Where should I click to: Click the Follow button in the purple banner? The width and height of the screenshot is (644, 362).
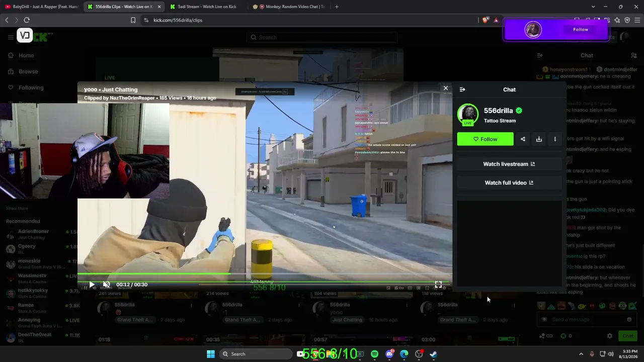581,30
